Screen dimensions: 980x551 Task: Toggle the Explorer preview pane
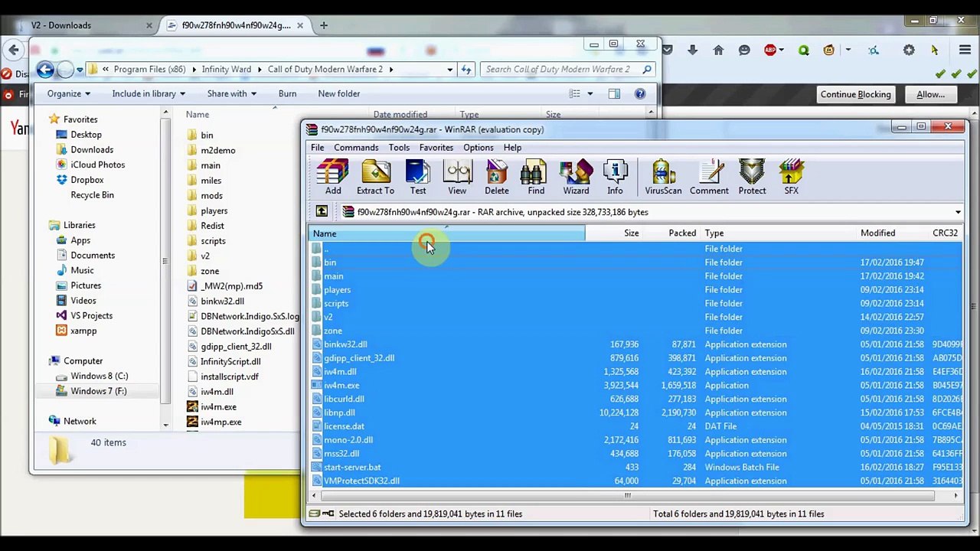click(x=614, y=93)
